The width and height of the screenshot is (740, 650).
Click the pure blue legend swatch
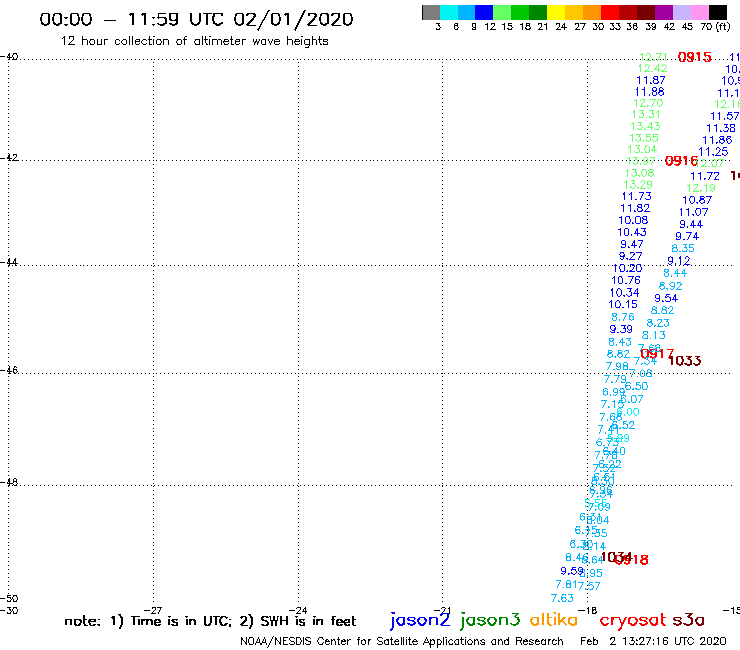[x=484, y=12]
